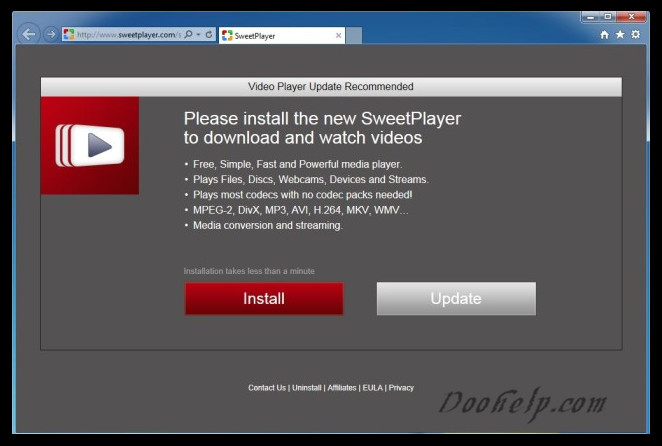
Task: Refresh the page with the reload icon
Action: coord(209,34)
